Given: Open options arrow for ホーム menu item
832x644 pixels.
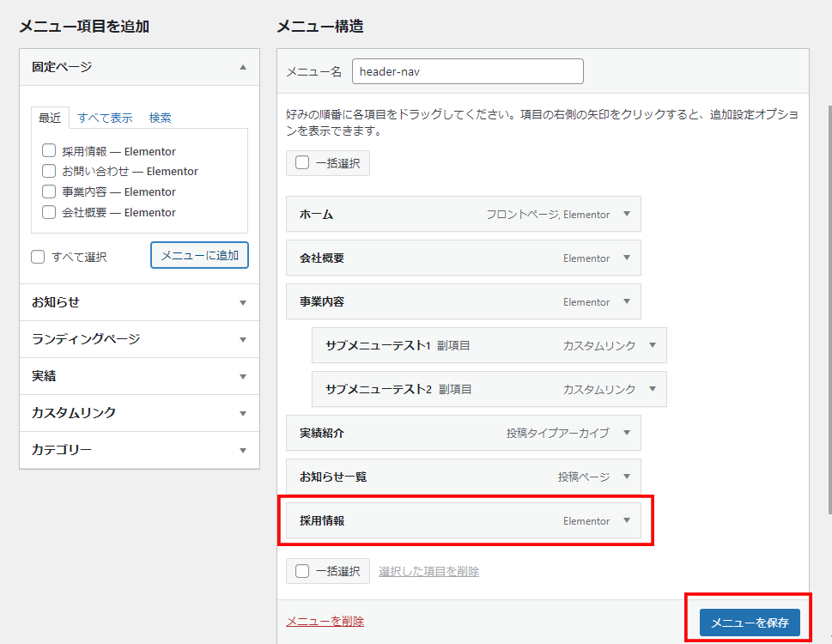Looking at the screenshot, I should point(627,215).
